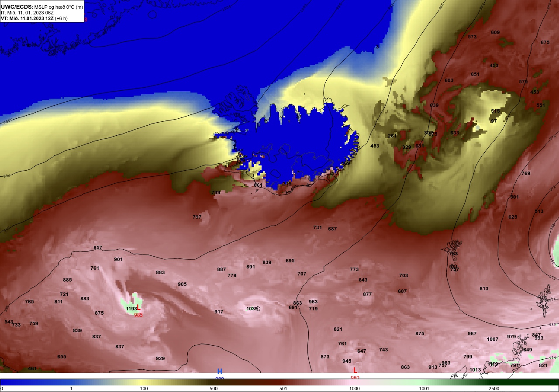The height and width of the screenshot is (392, 559).
Task: Click the map value 929
Action: pyautogui.click(x=160, y=358)
